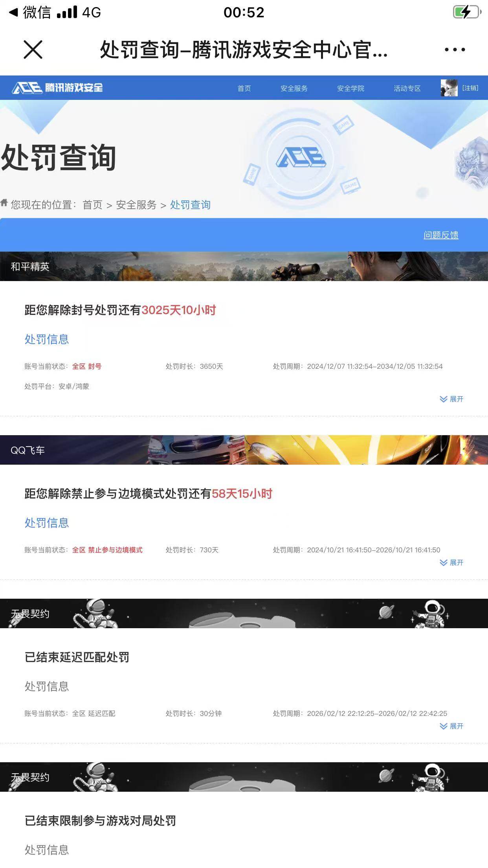Click the 处罚平台：安卓/鸿蒙 text
Viewport: 488px width, 868px height.
(57, 386)
